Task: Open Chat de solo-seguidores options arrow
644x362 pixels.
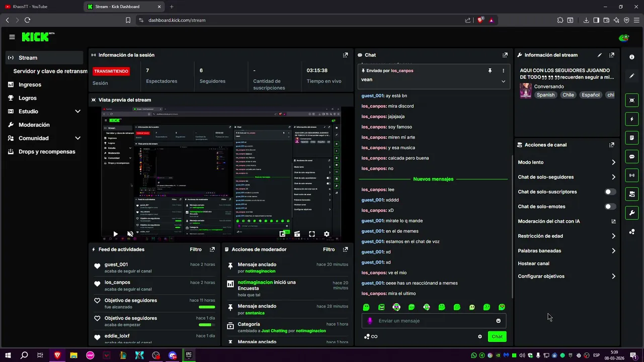Action: coord(613,177)
